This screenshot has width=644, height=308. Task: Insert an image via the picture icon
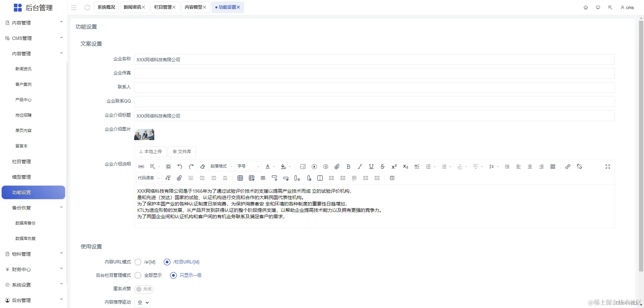(303, 167)
